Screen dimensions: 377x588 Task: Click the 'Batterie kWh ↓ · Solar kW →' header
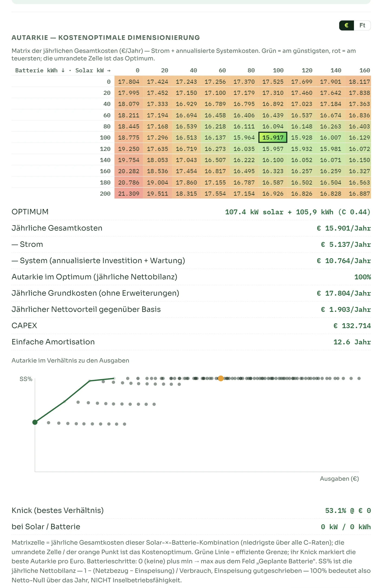pos(63,70)
